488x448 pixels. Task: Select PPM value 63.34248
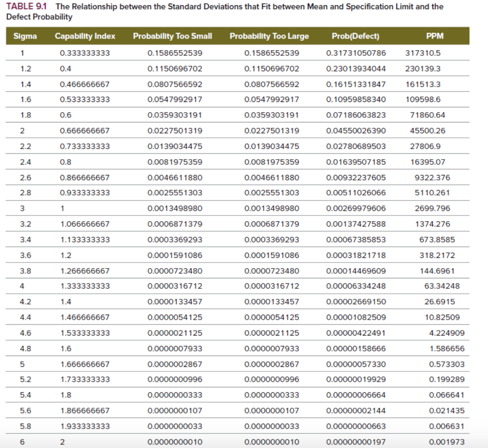pyautogui.click(x=442, y=286)
